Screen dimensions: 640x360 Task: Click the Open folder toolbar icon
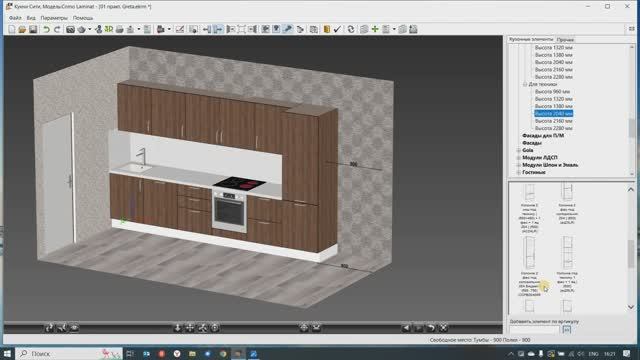point(22,29)
